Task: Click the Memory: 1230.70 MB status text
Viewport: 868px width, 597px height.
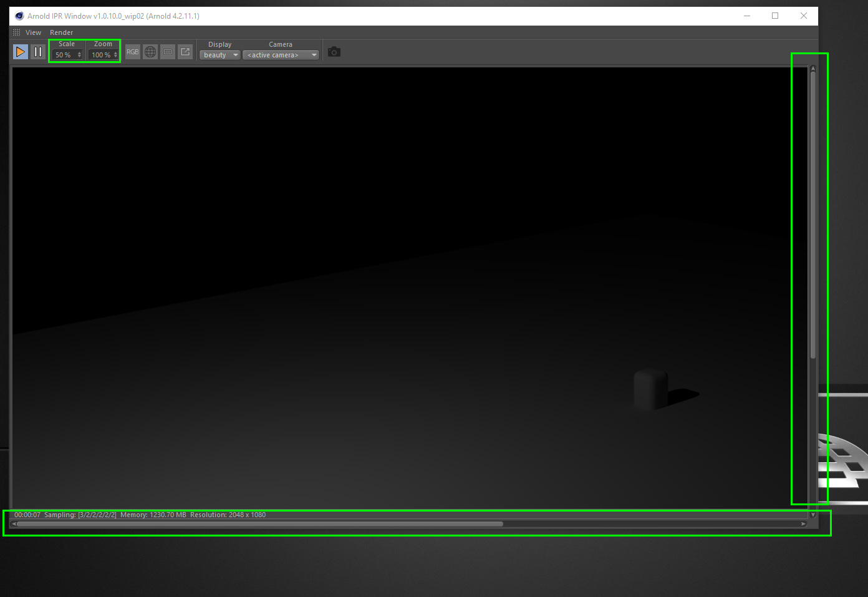Action: point(153,515)
